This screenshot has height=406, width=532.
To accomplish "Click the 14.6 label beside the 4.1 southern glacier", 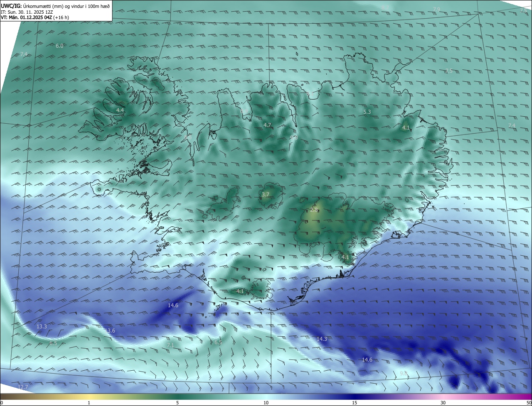I will coord(173,306).
